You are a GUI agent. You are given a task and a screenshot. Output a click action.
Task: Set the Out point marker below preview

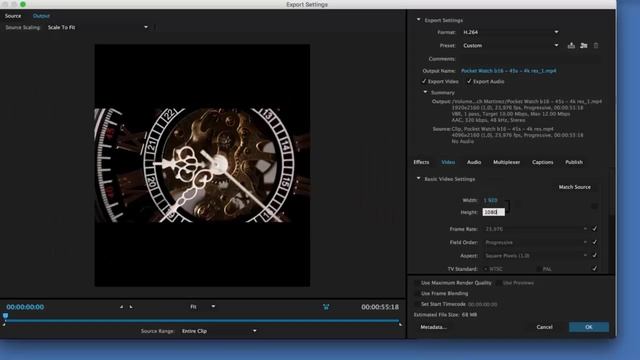click(131, 307)
